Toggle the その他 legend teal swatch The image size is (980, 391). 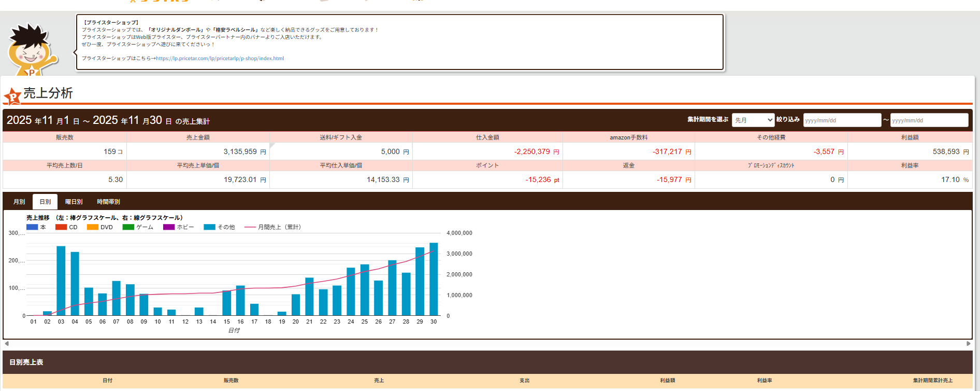[x=209, y=227]
